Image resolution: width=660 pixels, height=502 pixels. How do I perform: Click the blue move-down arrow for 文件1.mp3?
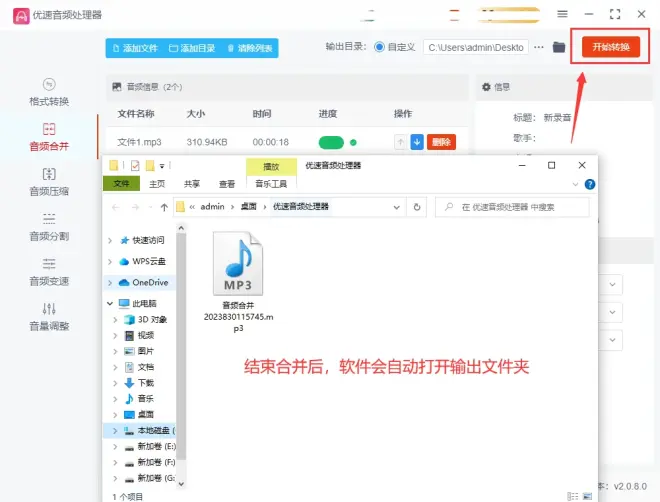417,142
